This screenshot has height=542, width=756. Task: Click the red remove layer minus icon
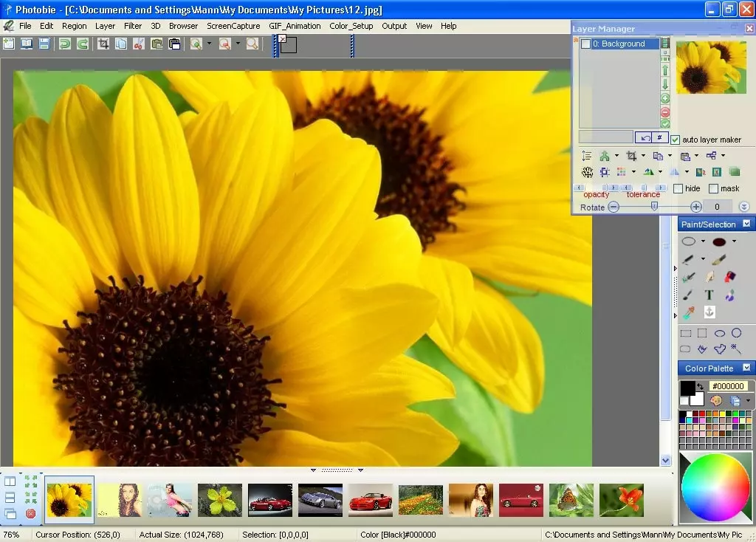[665, 112]
